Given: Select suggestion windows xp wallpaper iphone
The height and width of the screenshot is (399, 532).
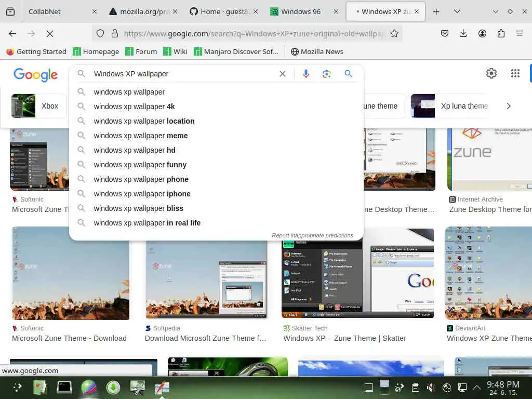Looking at the screenshot, I should pos(217,194).
